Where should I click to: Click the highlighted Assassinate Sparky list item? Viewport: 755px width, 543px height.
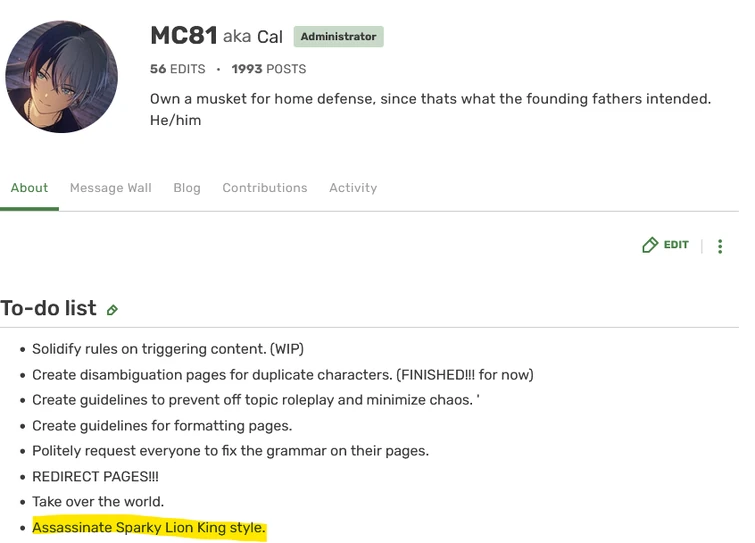tap(148, 527)
